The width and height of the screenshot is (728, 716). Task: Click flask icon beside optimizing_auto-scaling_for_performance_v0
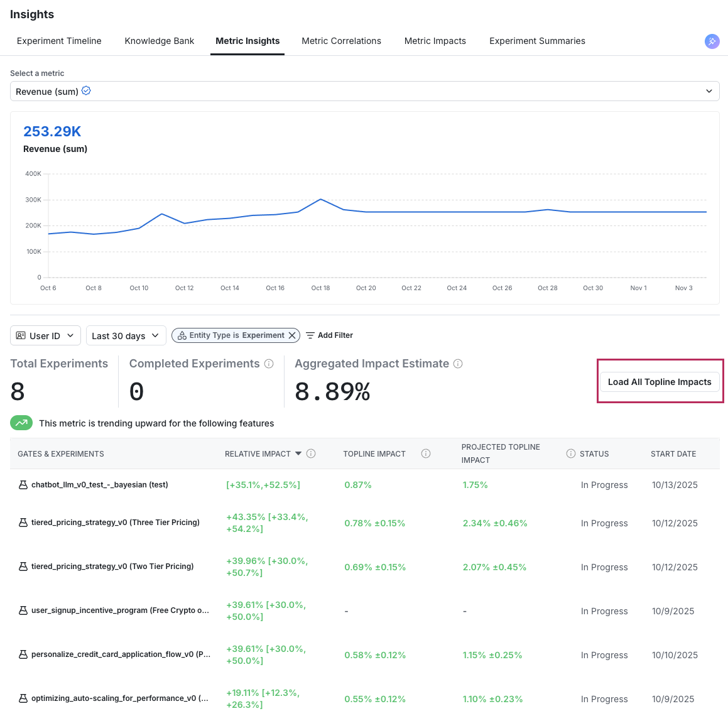coord(23,698)
